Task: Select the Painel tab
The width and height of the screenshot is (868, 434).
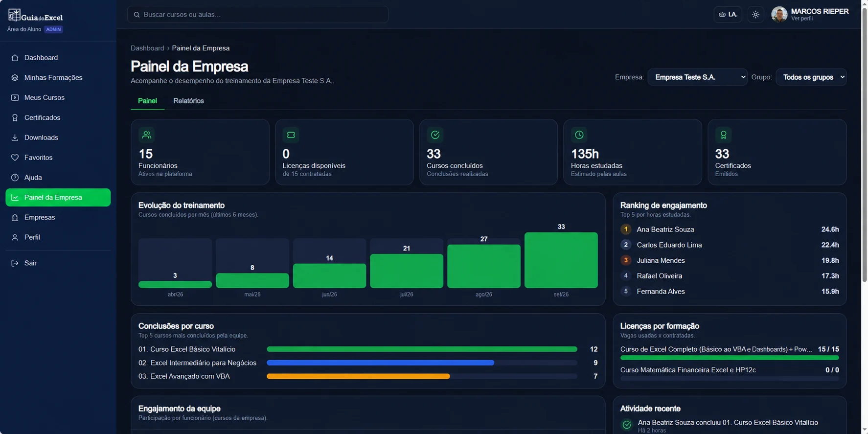Action: (x=147, y=101)
